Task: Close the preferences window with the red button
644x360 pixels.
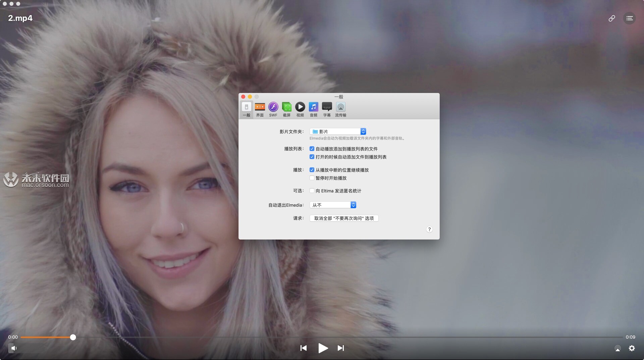Action: (243, 97)
